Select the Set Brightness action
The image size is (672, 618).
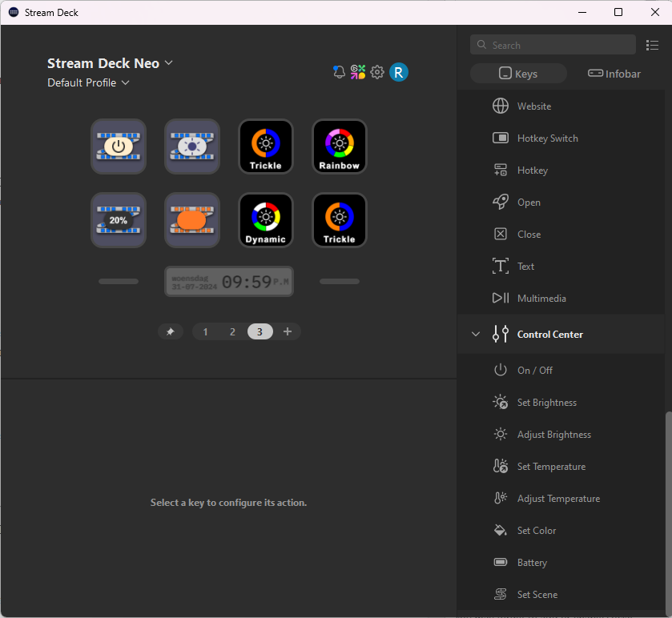pos(561,403)
